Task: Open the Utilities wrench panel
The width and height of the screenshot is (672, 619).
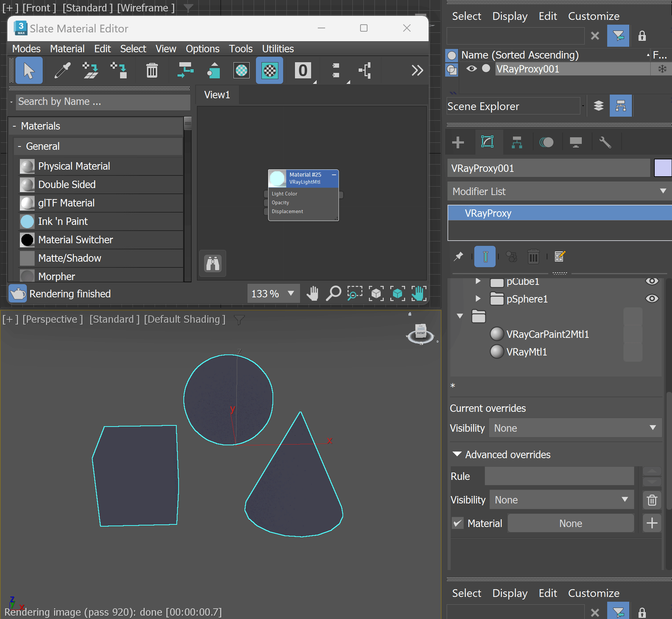Action: tap(605, 142)
